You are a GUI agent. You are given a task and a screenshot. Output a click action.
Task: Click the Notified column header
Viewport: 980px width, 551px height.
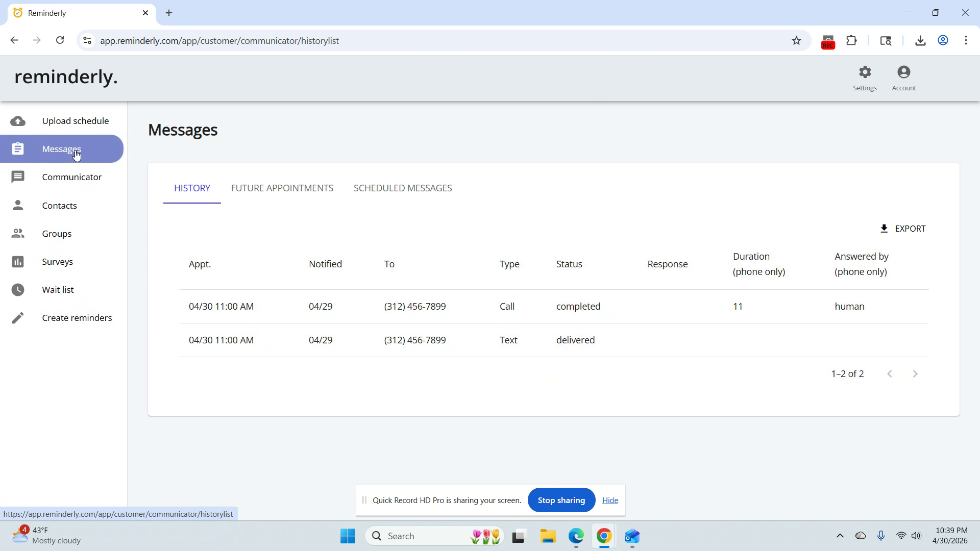325,264
